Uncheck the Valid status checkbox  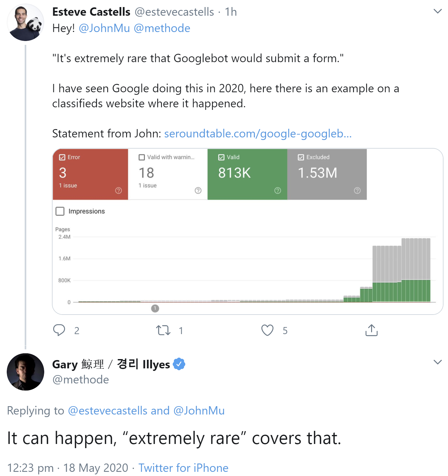[221, 157]
